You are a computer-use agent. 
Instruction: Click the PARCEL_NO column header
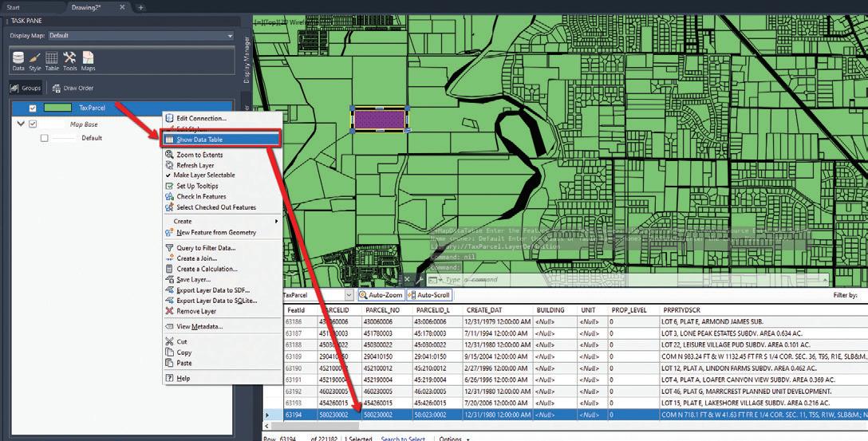387,310
